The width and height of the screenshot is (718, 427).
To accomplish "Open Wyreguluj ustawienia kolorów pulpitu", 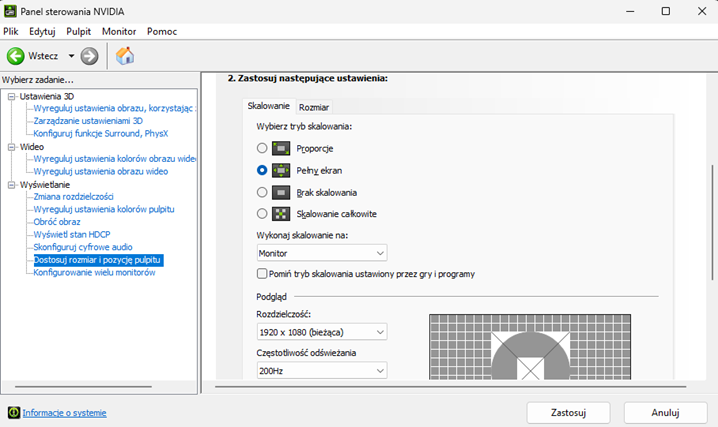I will pos(104,209).
